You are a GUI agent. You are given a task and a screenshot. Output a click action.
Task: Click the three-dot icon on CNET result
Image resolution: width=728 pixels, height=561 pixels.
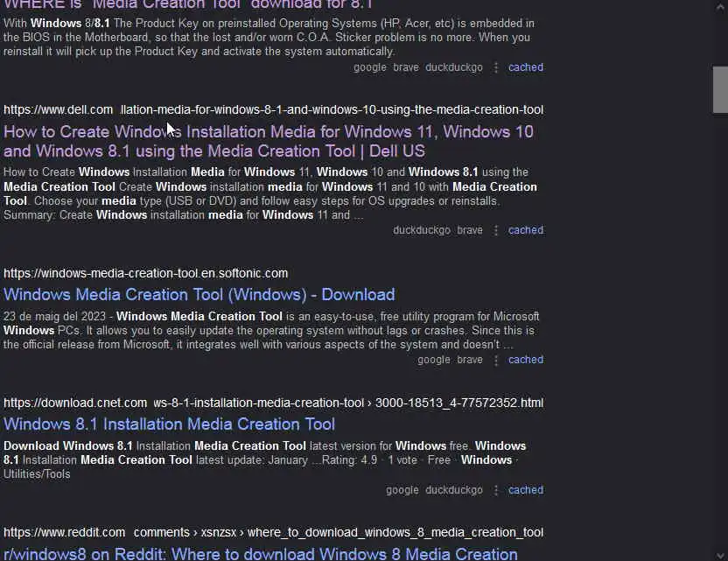coord(496,490)
